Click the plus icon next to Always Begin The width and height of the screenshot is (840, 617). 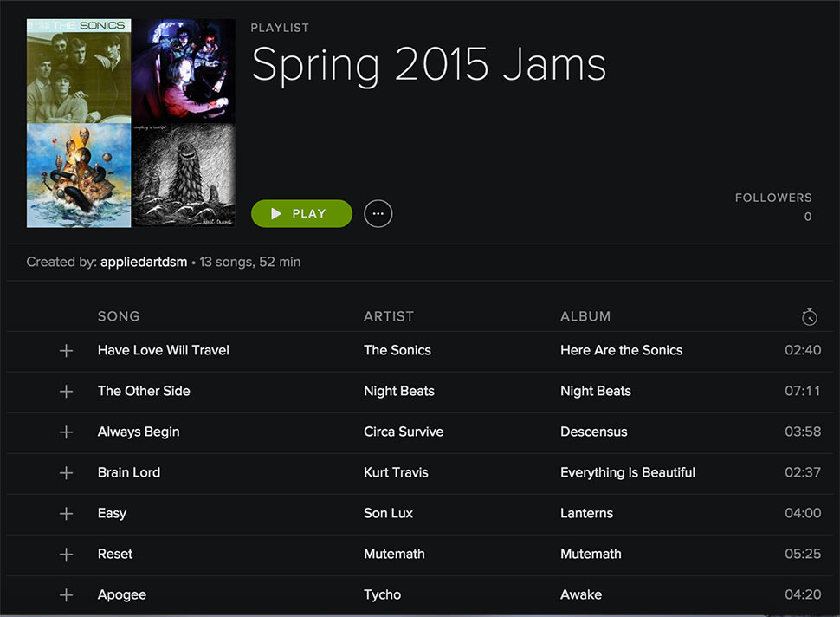tap(66, 432)
